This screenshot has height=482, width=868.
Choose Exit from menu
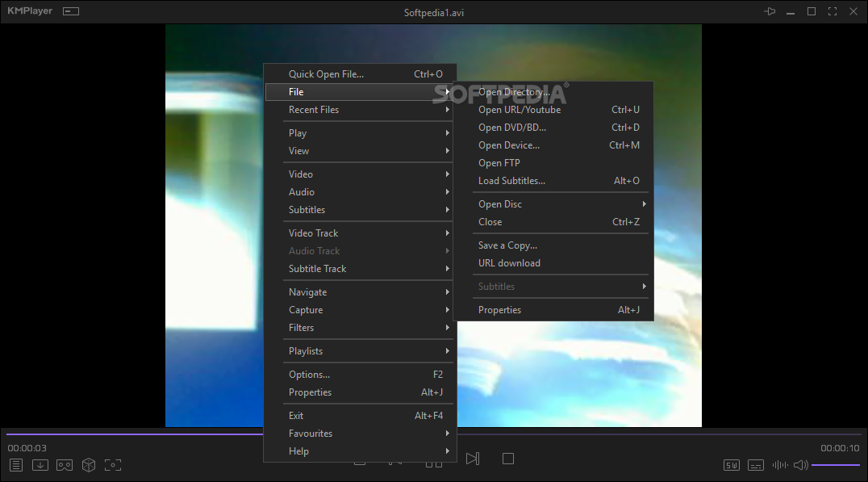pos(360,416)
